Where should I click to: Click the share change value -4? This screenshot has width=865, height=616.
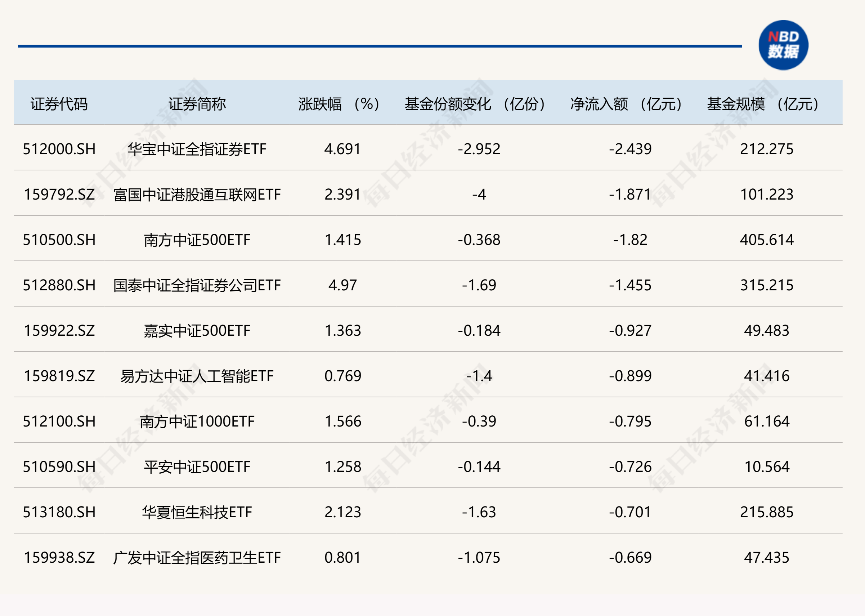coord(479,195)
